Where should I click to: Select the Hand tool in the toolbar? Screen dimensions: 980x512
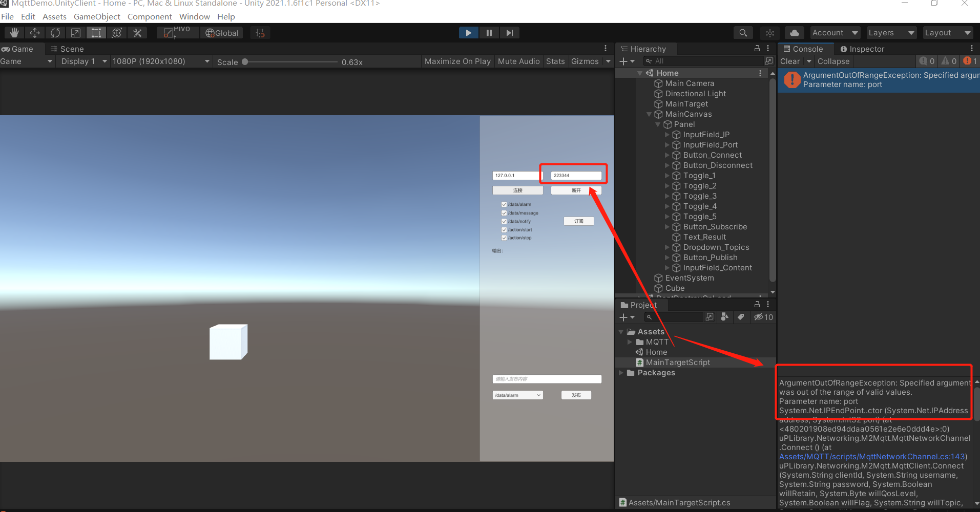(14, 32)
